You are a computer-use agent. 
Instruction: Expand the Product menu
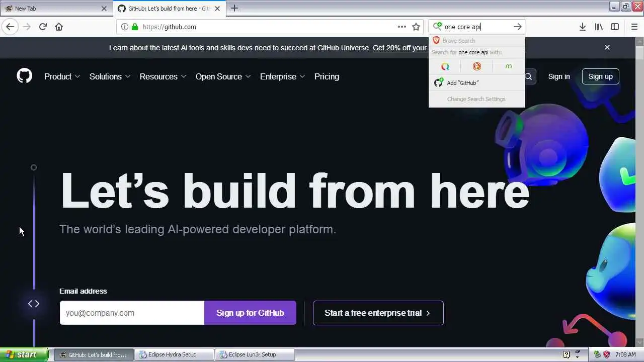62,76
